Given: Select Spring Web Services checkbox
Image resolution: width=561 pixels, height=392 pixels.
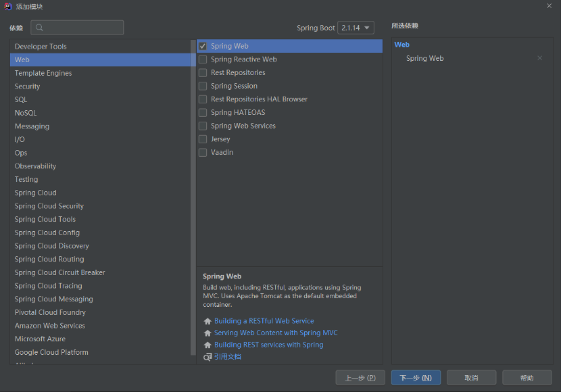Looking at the screenshot, I should 203,126.
